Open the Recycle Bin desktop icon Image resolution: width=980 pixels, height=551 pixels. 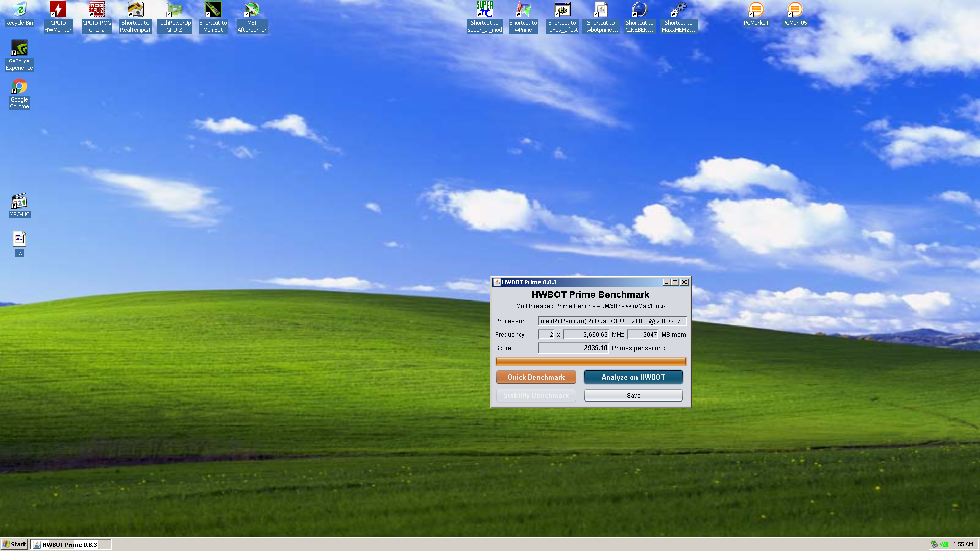pos(19,14)
